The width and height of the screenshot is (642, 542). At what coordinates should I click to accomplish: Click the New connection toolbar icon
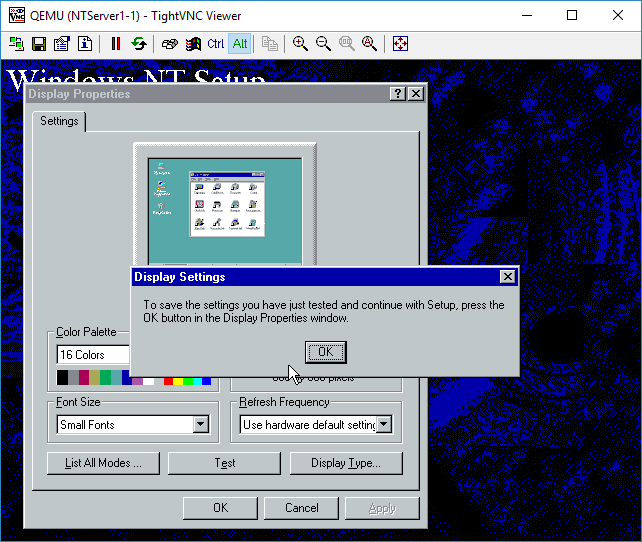(17, 44)
